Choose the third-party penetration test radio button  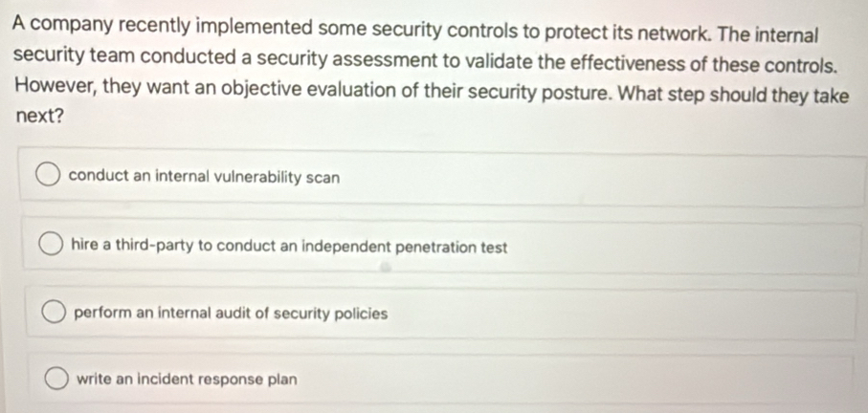tap(51, 246)
